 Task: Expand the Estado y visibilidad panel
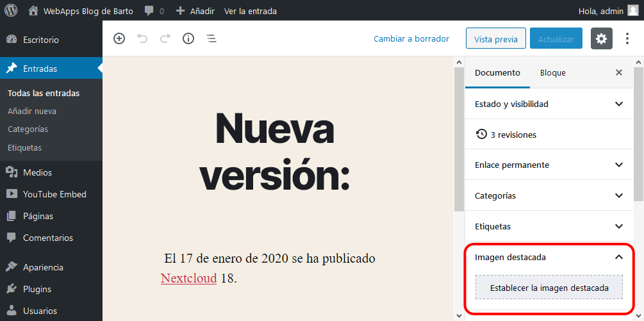(x=618, y=104)
